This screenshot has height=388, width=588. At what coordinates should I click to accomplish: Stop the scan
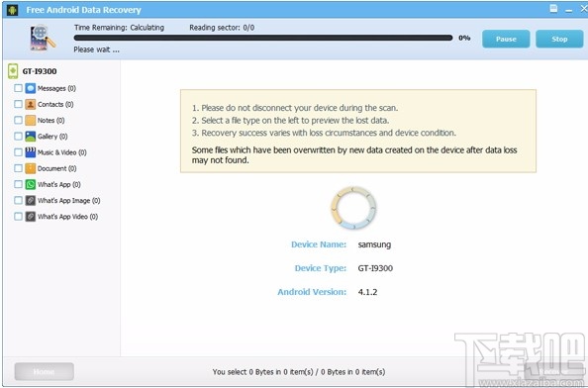[559, 39]
